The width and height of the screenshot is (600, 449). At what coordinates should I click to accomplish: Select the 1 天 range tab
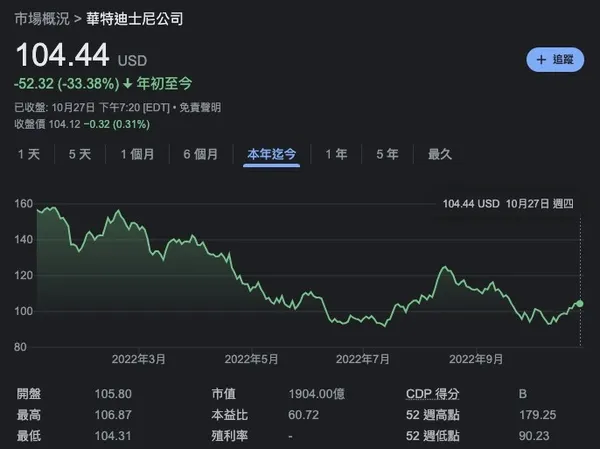(29, 154)
